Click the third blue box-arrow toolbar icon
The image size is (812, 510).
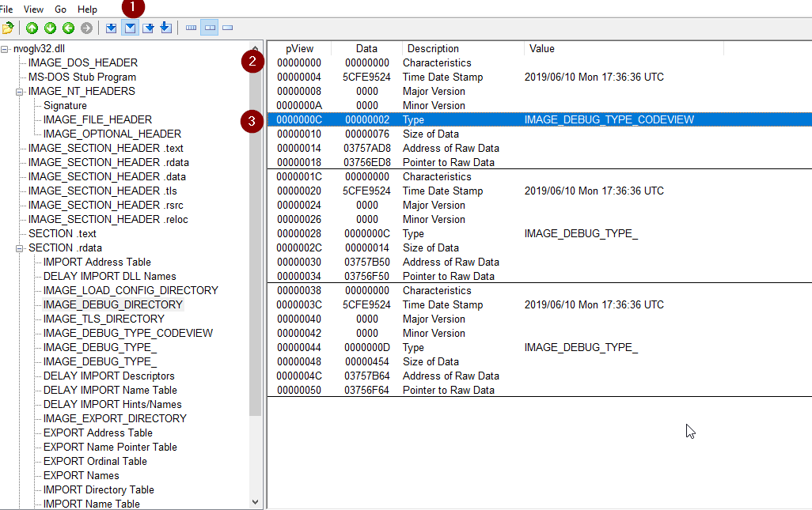click(x=149, y=27)
